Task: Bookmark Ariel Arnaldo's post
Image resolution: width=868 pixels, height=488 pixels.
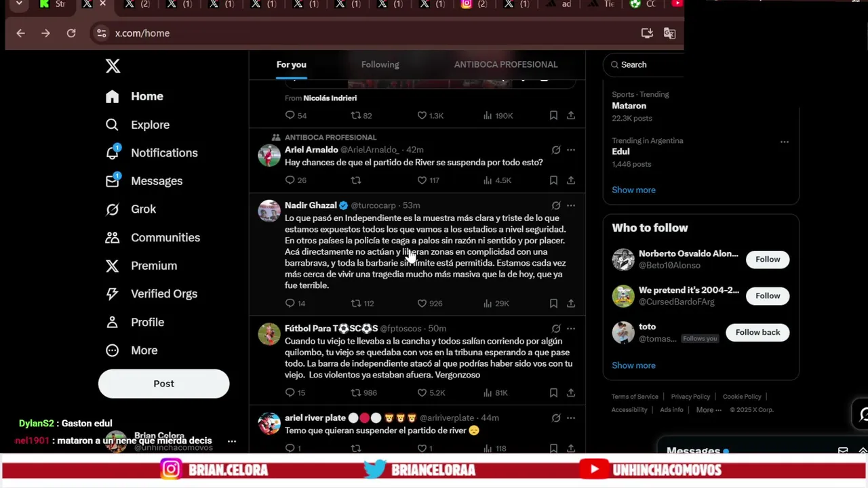Action: click(553, 180)
